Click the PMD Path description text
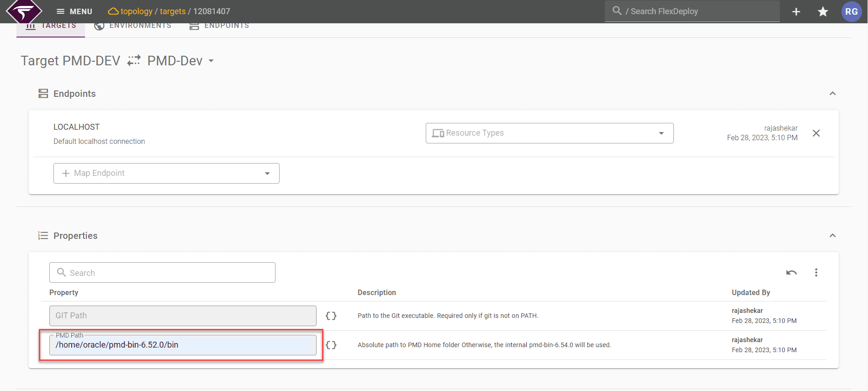Viewport: 868px width, 391px height. coord(484,345)
